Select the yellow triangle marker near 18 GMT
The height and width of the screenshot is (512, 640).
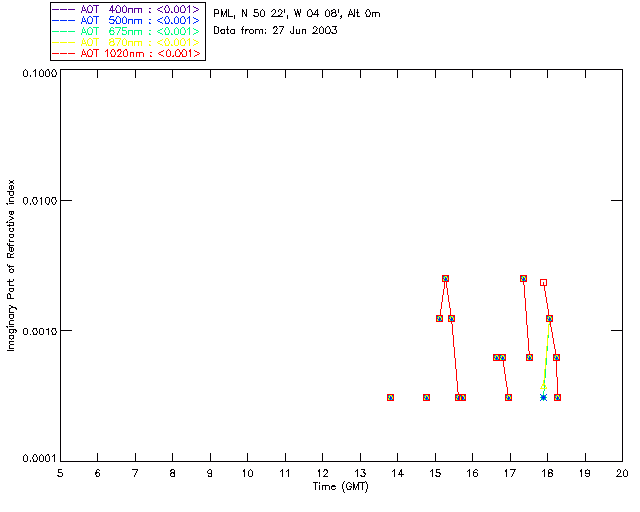(x=543, y=386)
